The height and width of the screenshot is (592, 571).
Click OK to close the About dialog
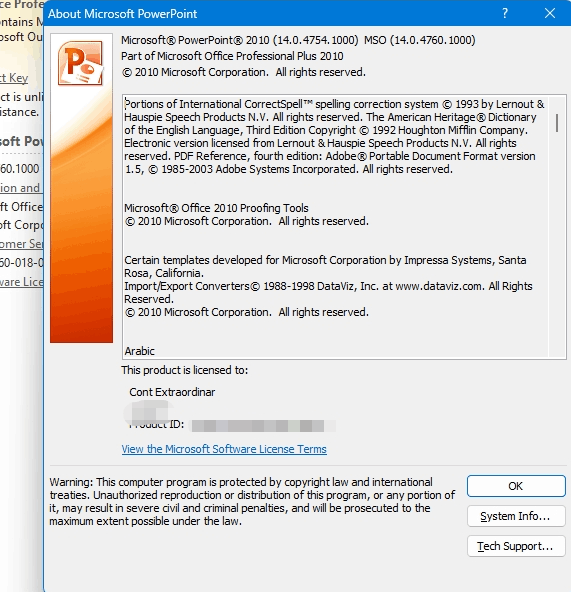(516, 486)
